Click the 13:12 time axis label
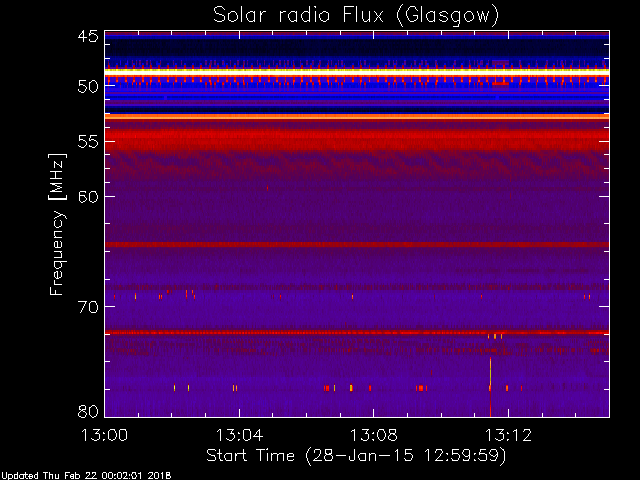Screen dimensions: 640x480 [508, 435]
